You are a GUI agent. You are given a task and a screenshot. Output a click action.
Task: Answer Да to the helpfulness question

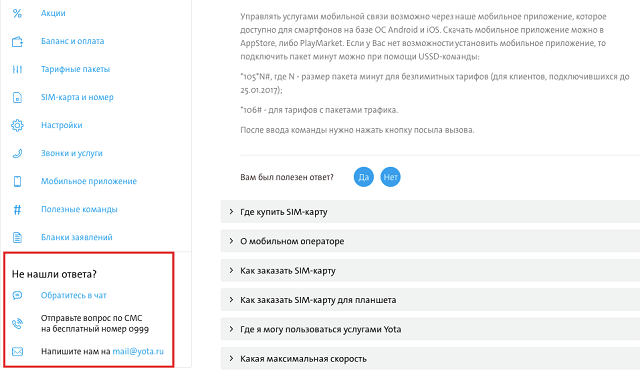click(364, 177)
